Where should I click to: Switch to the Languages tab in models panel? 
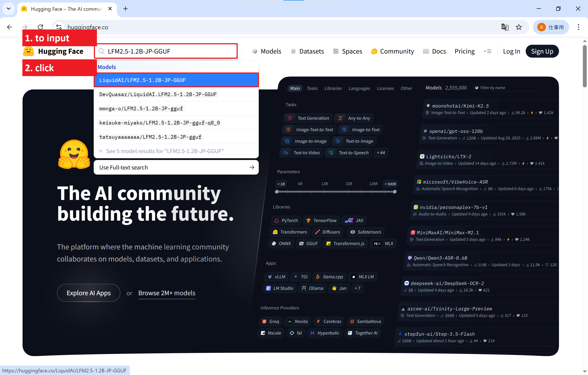pos(359,88)
